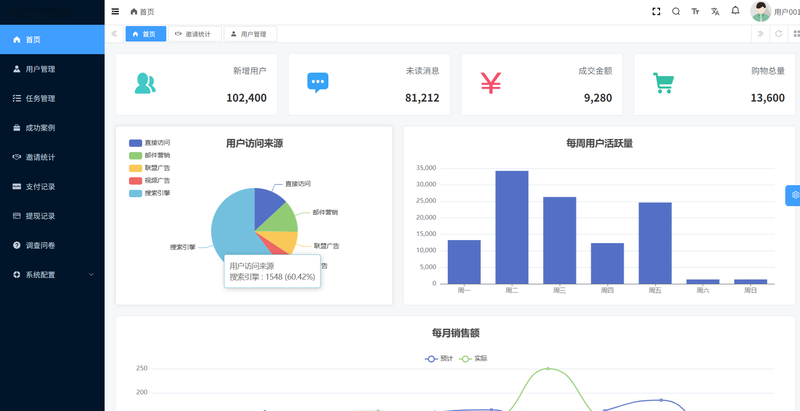The image size is (800, 411).
Task: Click the 102,400 new users value
Action: [x=246, y=98]
